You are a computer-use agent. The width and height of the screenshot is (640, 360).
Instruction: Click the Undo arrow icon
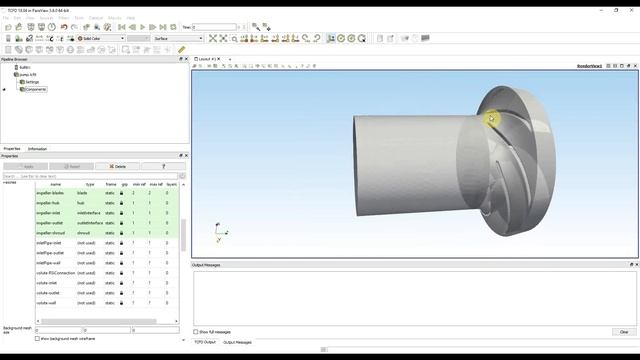click(x=64, y=27)
